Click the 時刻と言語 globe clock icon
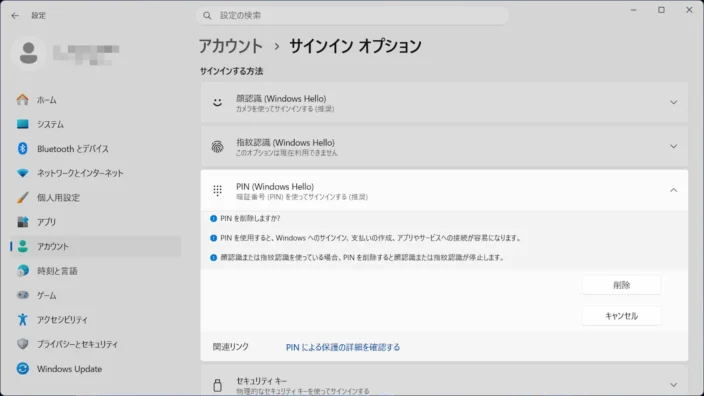 (x=22, y=270)
